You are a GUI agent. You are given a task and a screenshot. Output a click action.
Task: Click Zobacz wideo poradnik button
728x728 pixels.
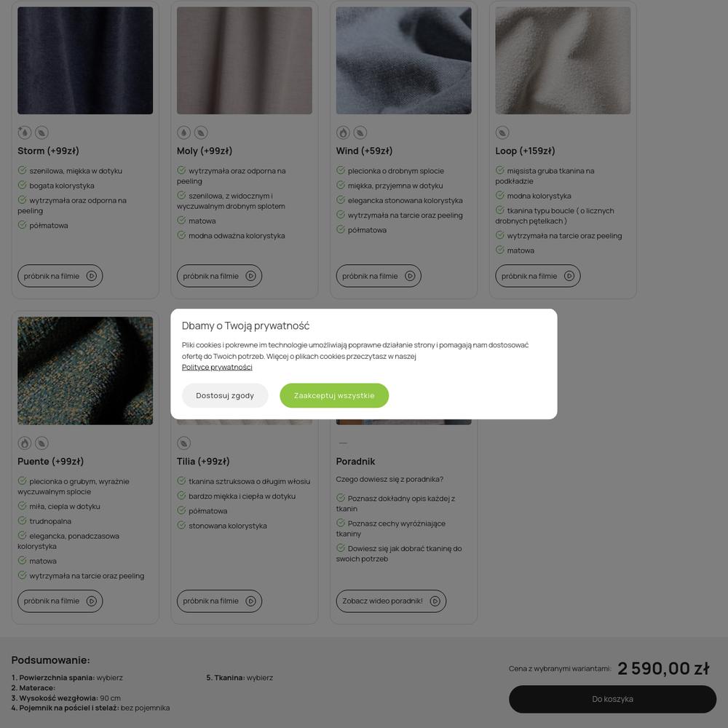tap(392, 601)
